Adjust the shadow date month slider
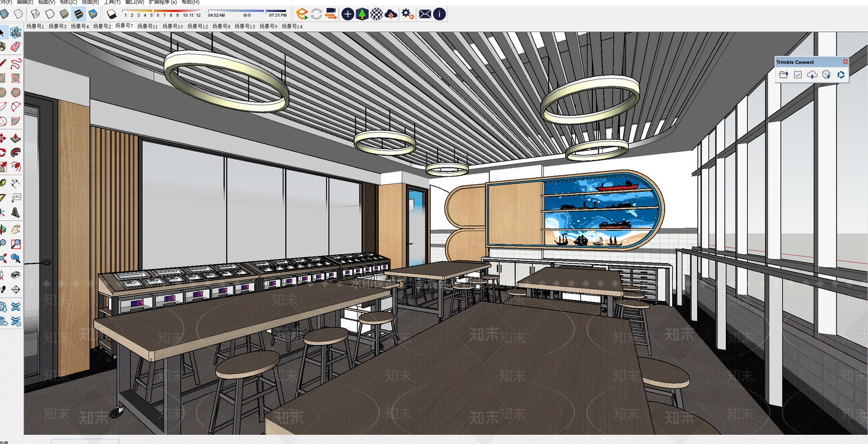The height and width of the screenshot is (444, 868). [162, 11]
